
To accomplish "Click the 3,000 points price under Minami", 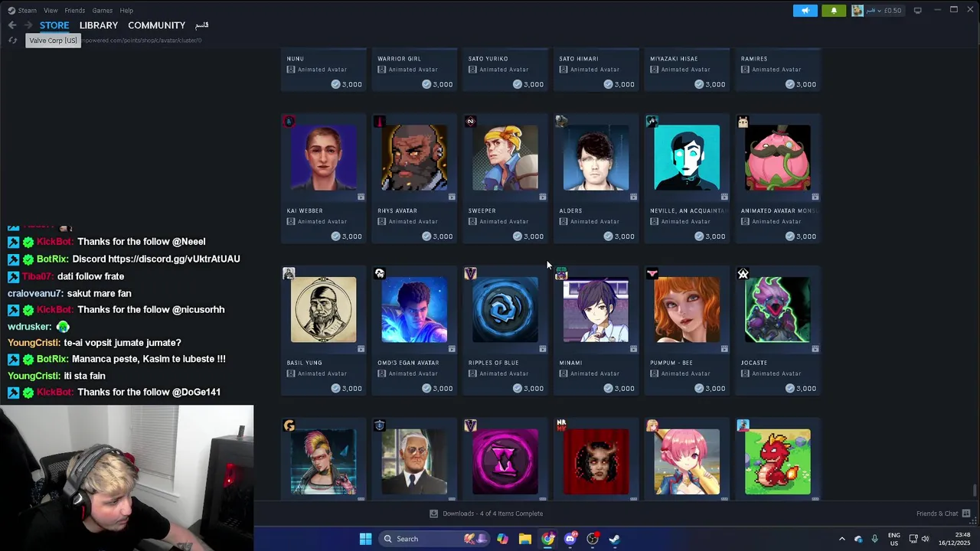I will pyautogui.click(x=619, y=388).
